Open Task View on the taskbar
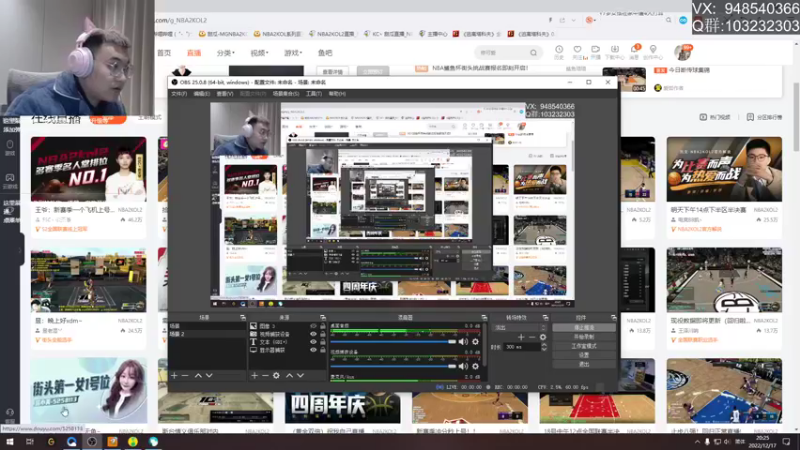Image resolution: width=800 pixels, height=450 pixels. click(x=30, y=442)
